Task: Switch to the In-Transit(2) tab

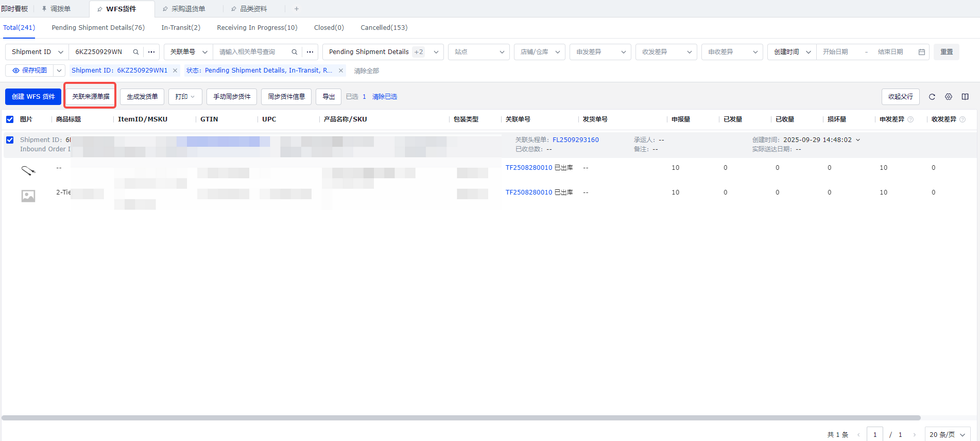Action: tap(181, 28)
